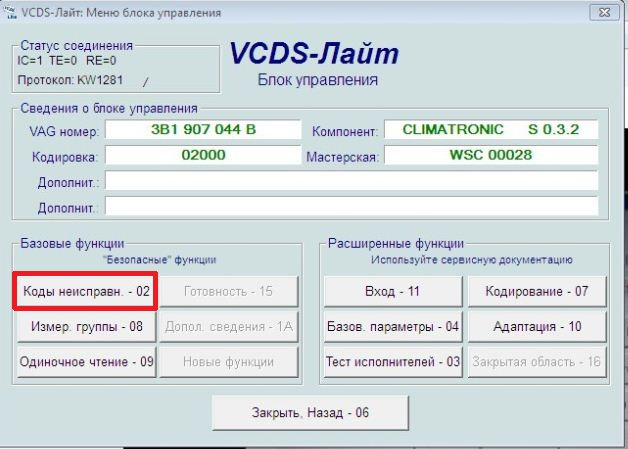The height and width of the screenshot is (449, 628).
Task: Click the Мастерская field WSC 00028
Action: pos(491,155)
